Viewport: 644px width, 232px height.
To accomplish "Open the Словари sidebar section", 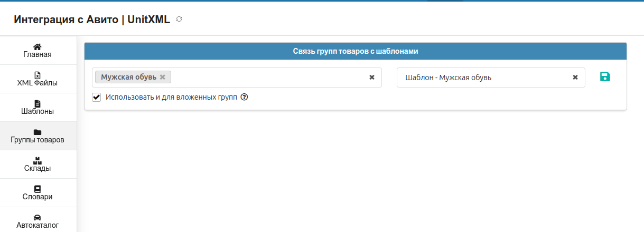I will point(38,192).
